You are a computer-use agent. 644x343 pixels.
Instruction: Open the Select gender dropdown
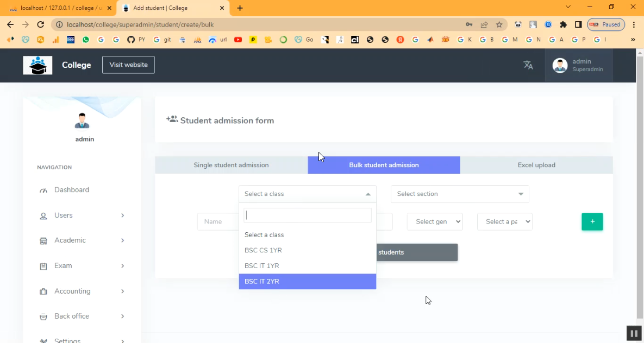point(435,221)
